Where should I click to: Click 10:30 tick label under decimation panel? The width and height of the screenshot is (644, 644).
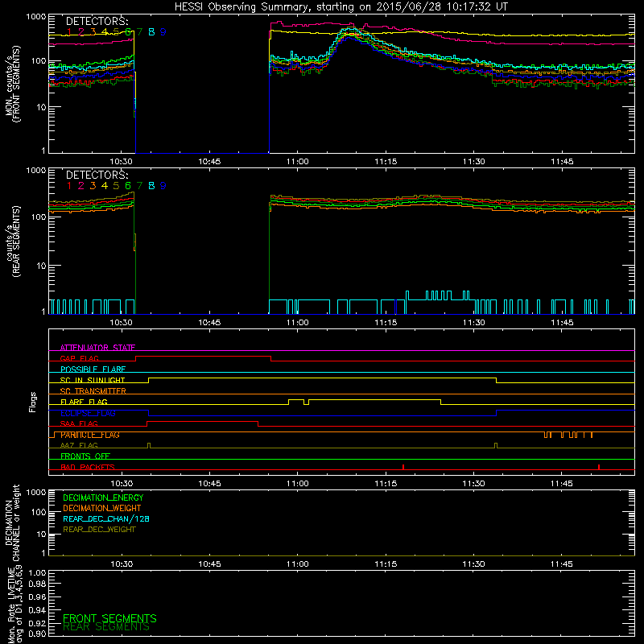pos(122,564)
